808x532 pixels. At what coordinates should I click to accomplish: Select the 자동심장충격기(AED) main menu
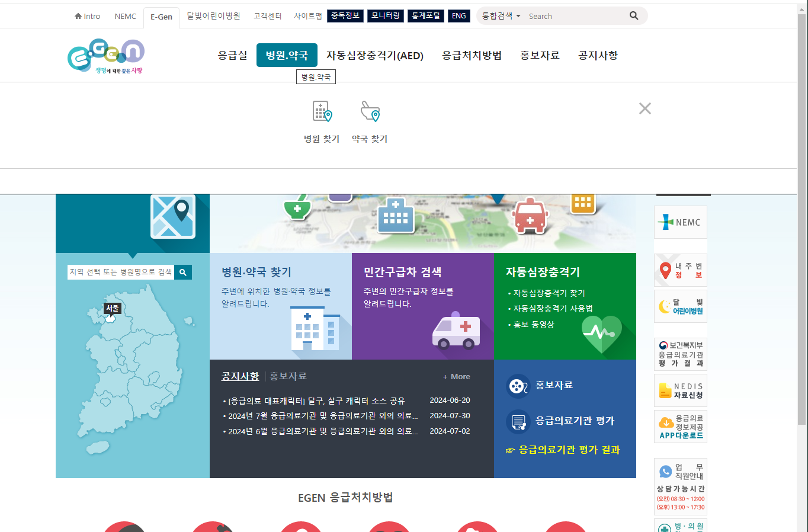tap(375, 55)
